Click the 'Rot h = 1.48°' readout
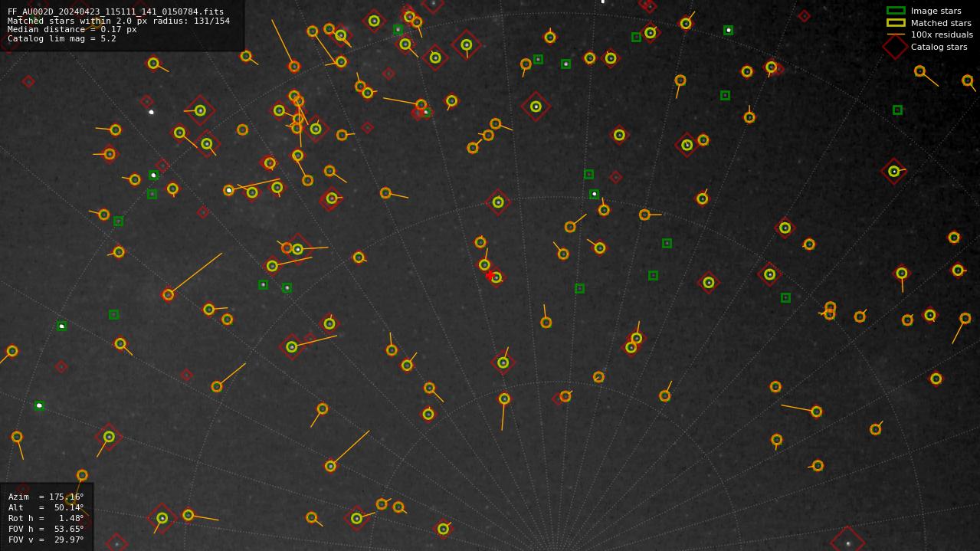Image resolution: width=980 pixels, height=551 pixels. [x=46, y=518]
